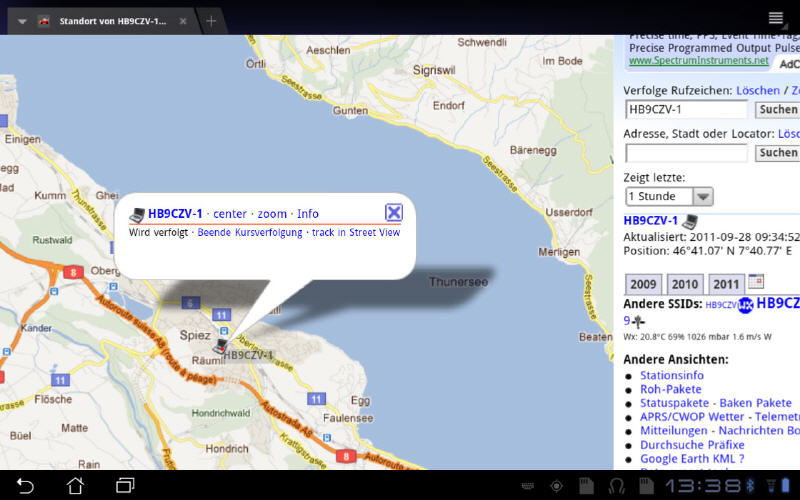Focus the Verfolge Rufzeichen callsign field

pyautogui.click(x=686, y=109)
